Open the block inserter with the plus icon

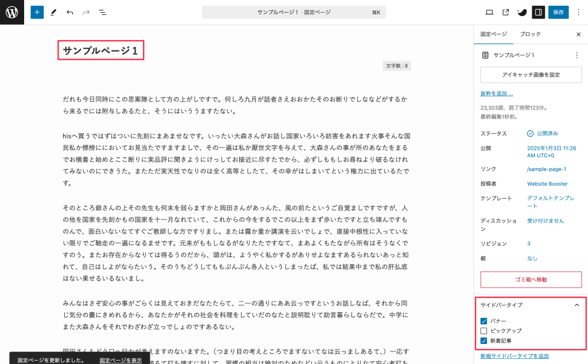click(x=37, y=12)
